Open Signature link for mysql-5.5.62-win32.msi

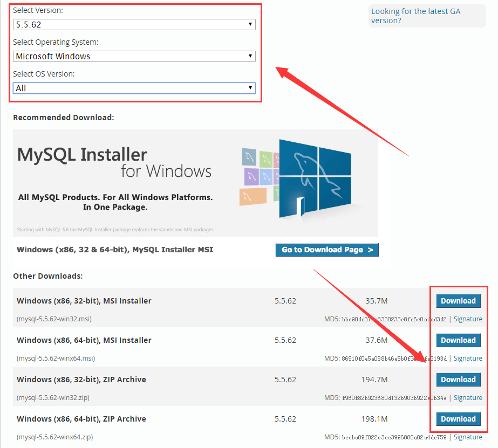tap(467, 319)
